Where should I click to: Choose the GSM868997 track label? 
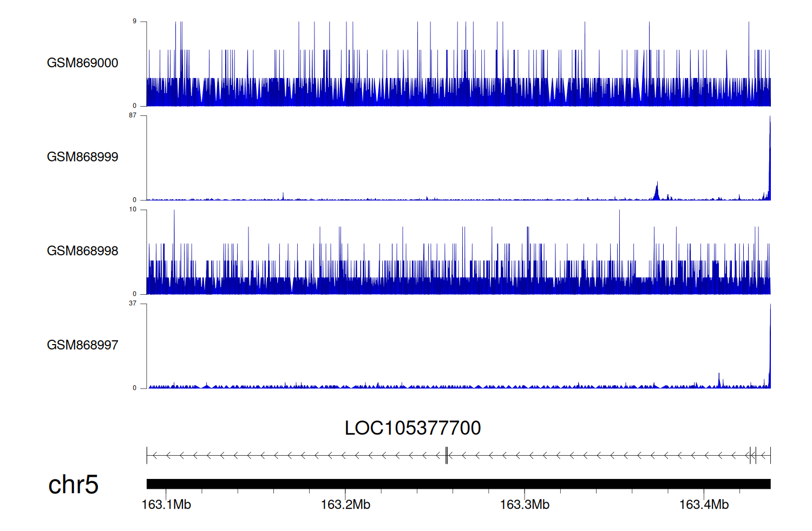tap(82, 345)
